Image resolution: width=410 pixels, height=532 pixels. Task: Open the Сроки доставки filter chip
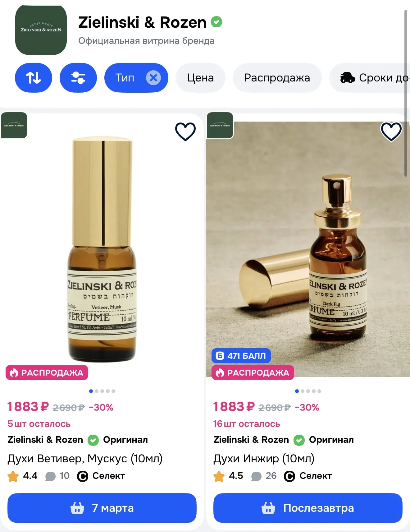pyautogui.click(x=373, y=78)
